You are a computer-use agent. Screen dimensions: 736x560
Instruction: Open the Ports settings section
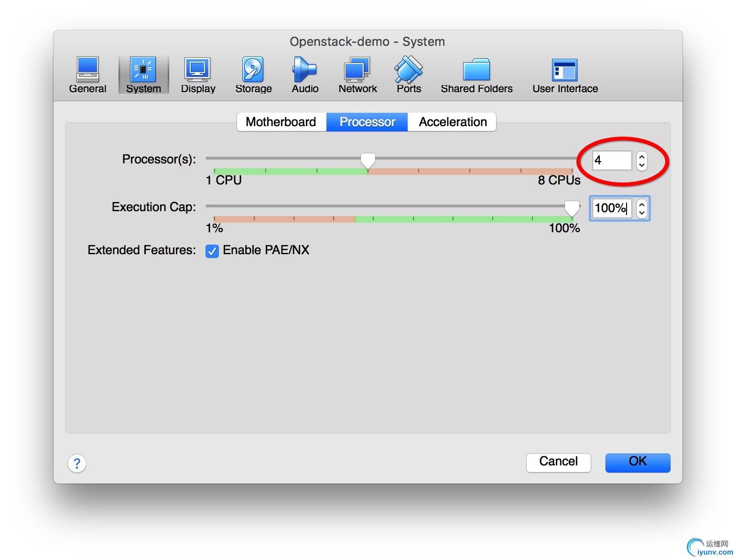[x=409, y=75]
